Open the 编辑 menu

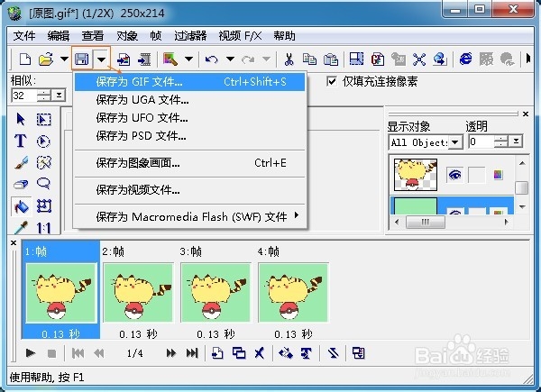(x=59, y=36)
